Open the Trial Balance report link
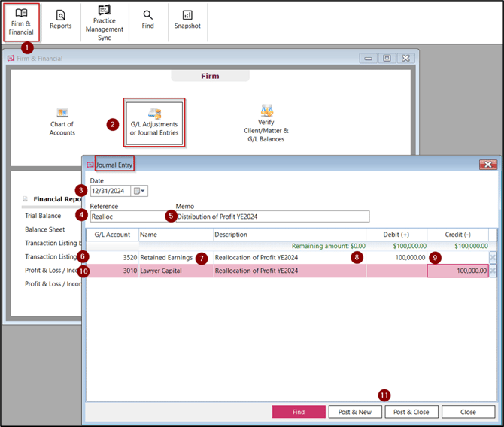Image resolution: width=504 pixels, height=427 pixels. 43,216
